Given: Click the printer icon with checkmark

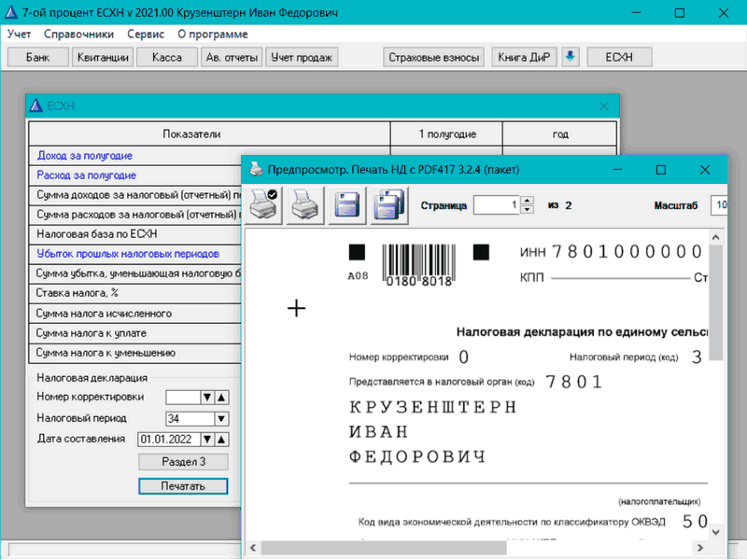Looking at the screenshot, I should click(x=260, y=203).
